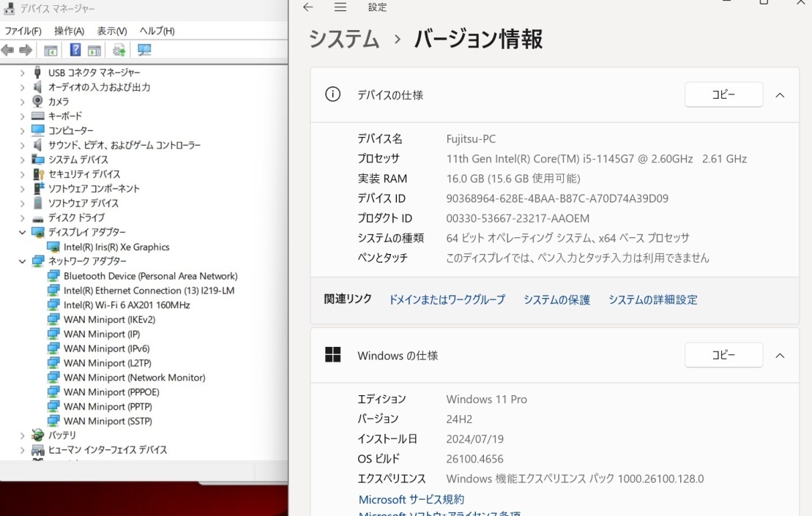Open the Settings navigation menu (hamburger icon)

tap(340, 7)
